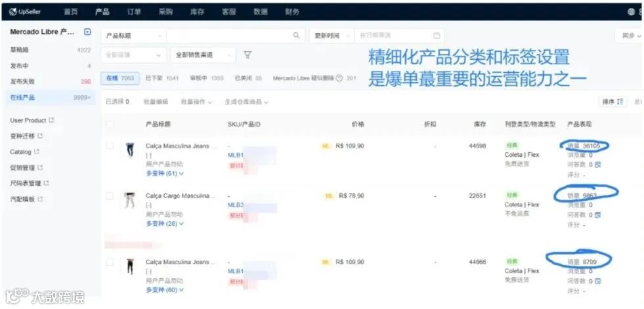Click the globe language icon
The image size is (644, 309).
pyautogui.click(x=632, y=12)
